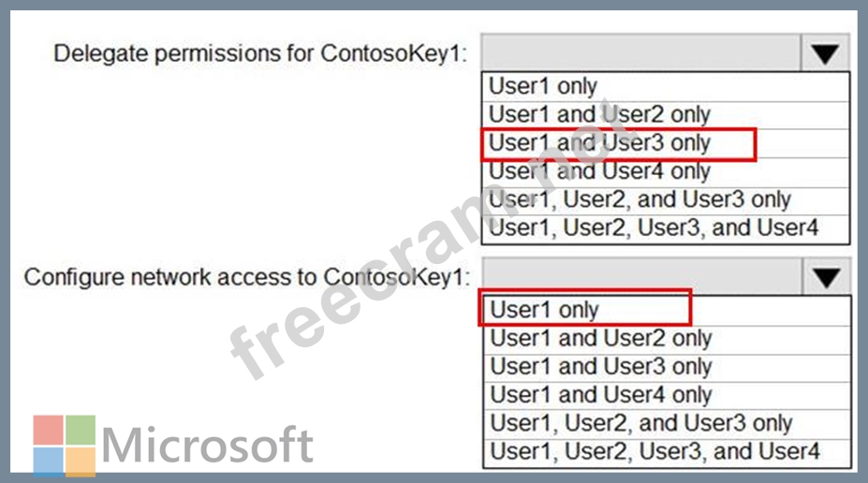
Task: Pick 'User1, User2, and User3 only' under network access
Action: 640,423
